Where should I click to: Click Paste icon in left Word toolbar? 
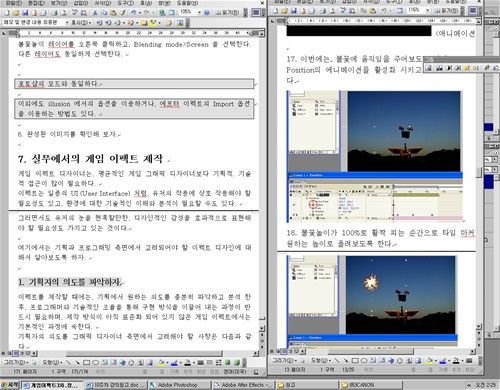tap(113, 13)
